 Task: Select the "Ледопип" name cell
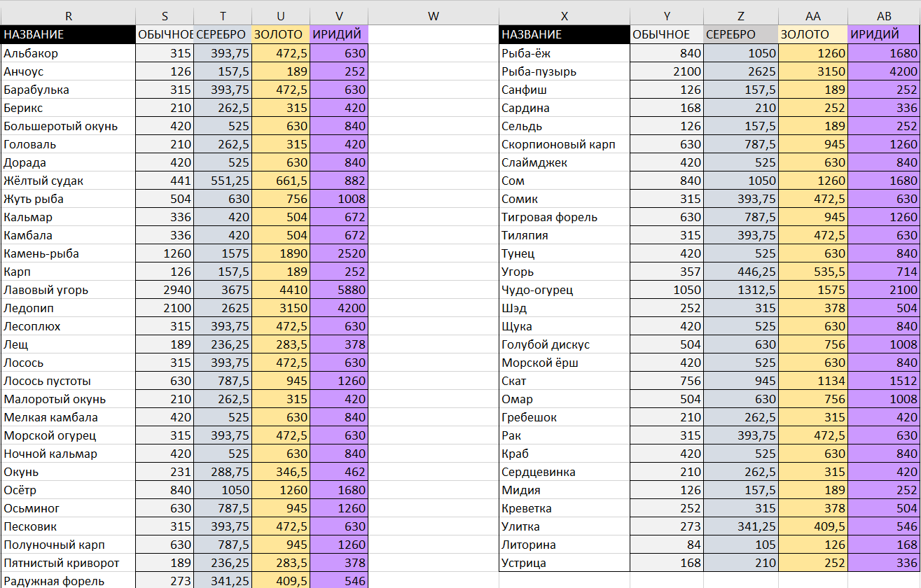point(68,308)
